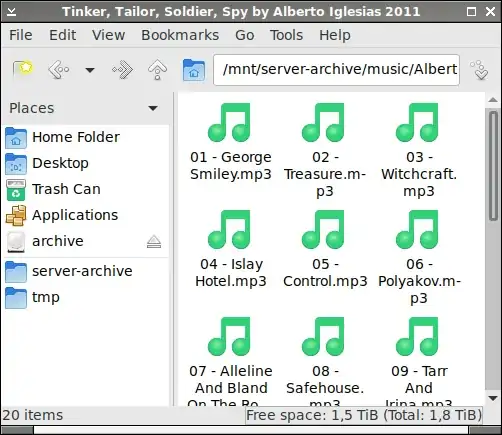This screenshot has height=435, width=502.
Task: Click the scrollbar up arrow
Action: 493,100
